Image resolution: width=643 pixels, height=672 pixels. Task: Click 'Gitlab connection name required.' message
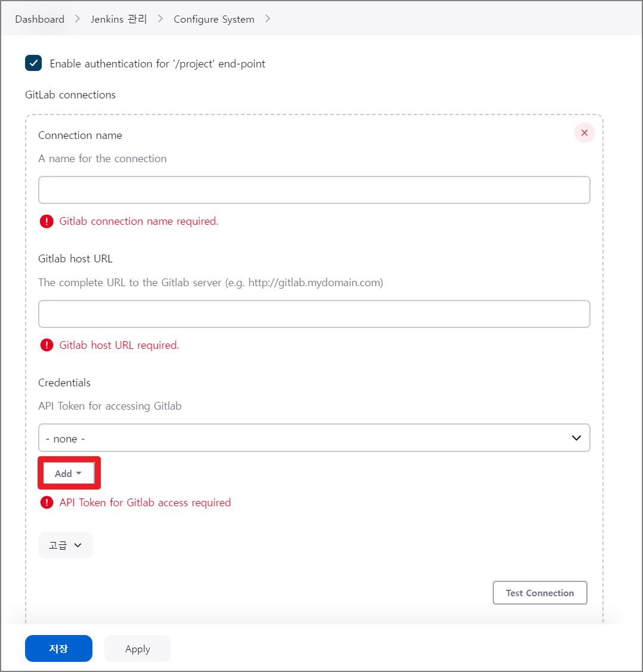tap(139, 221)
